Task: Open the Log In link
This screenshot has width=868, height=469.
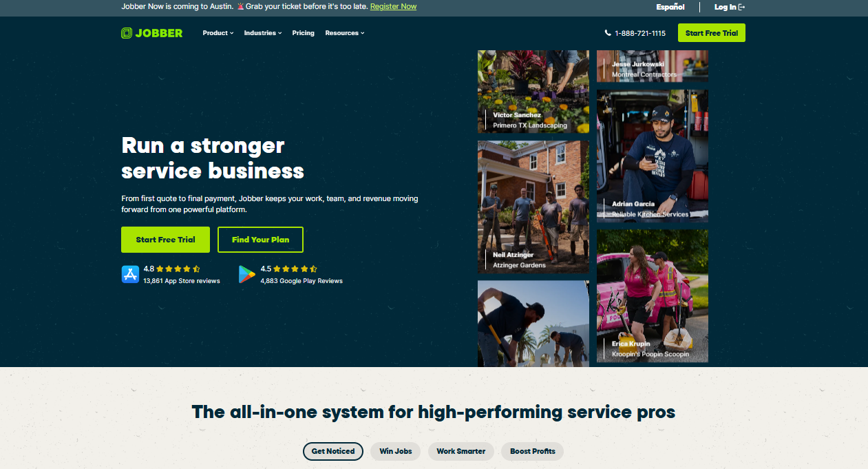Action: 730,7
